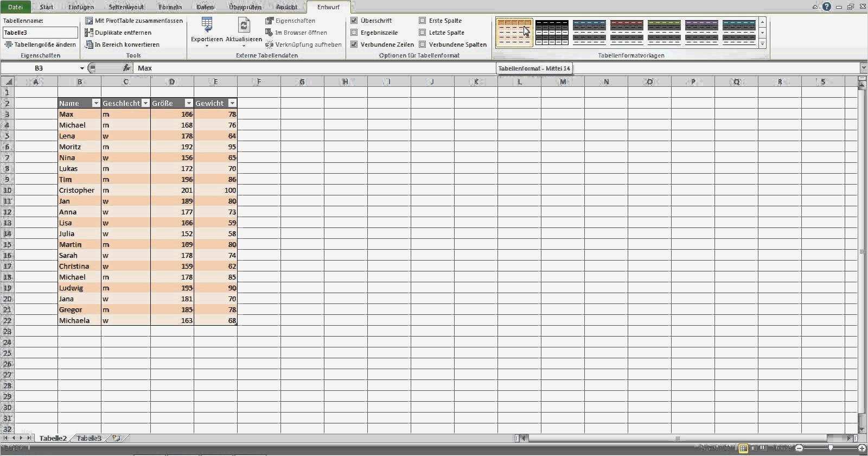
Task: Switch to the Daten ribbon tab
Action: coord(205,7)
